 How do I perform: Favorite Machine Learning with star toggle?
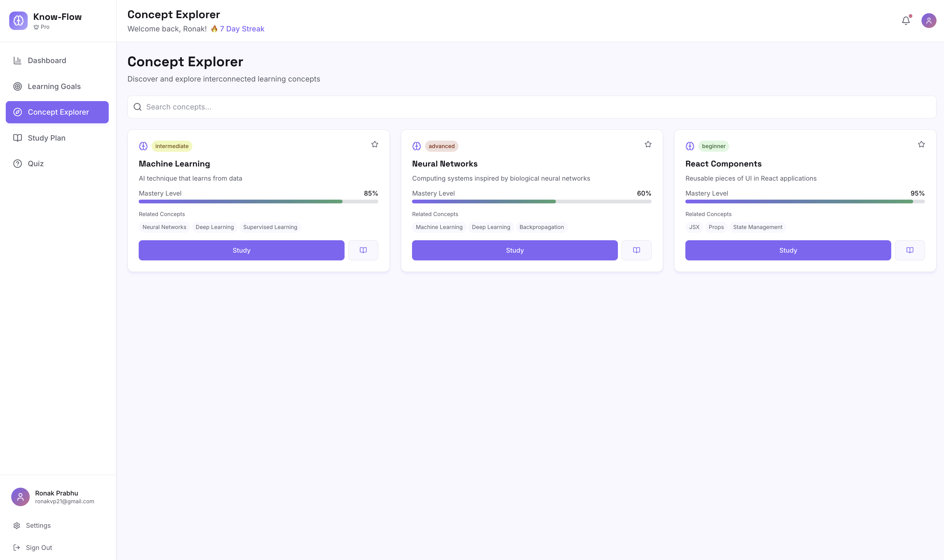375,145
